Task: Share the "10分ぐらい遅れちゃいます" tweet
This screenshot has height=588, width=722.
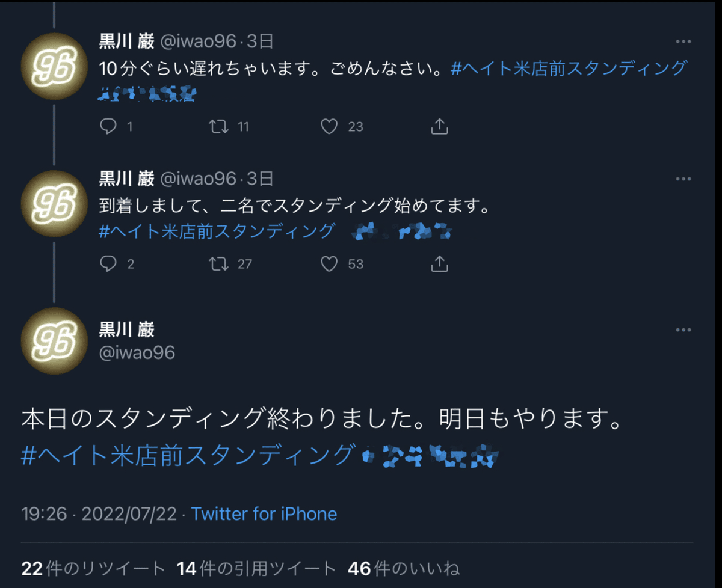Action: [x=440, y=126]
